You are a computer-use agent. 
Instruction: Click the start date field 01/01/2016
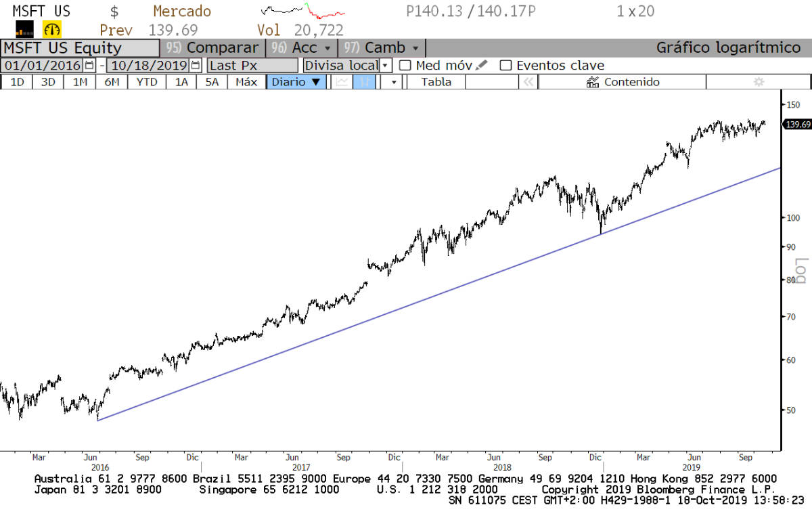pos(43,66)
